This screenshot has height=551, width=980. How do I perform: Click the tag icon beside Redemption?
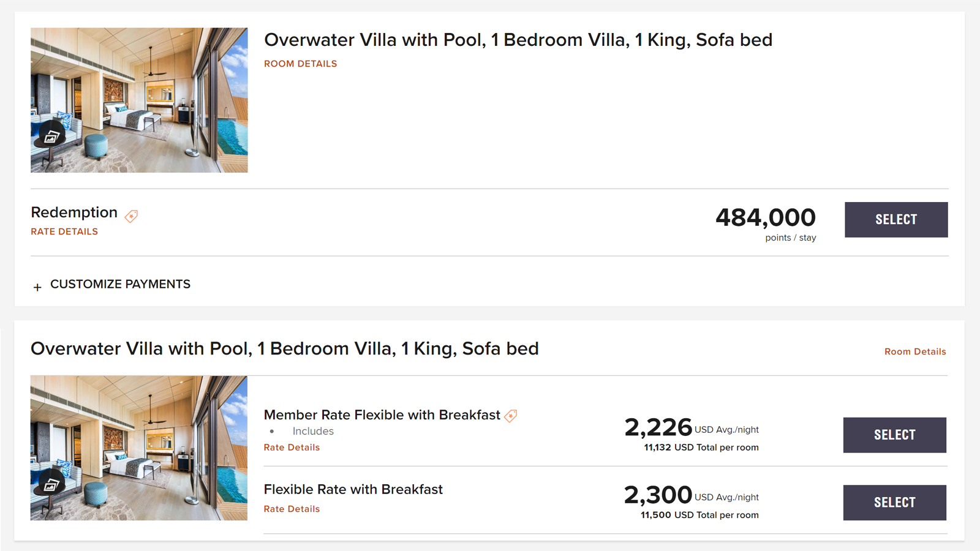(131, 216)
